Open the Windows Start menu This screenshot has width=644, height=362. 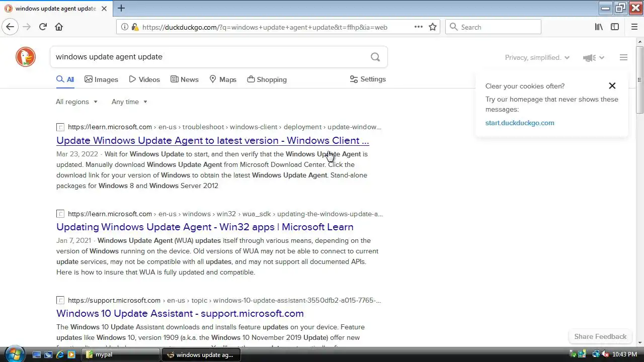pos(14,353)
